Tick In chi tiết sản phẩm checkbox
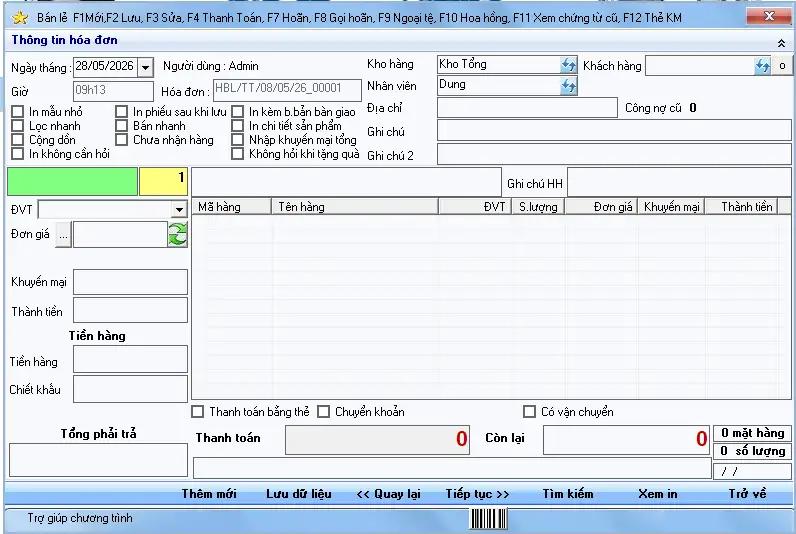Screen dimensions: 796x534 238,125
